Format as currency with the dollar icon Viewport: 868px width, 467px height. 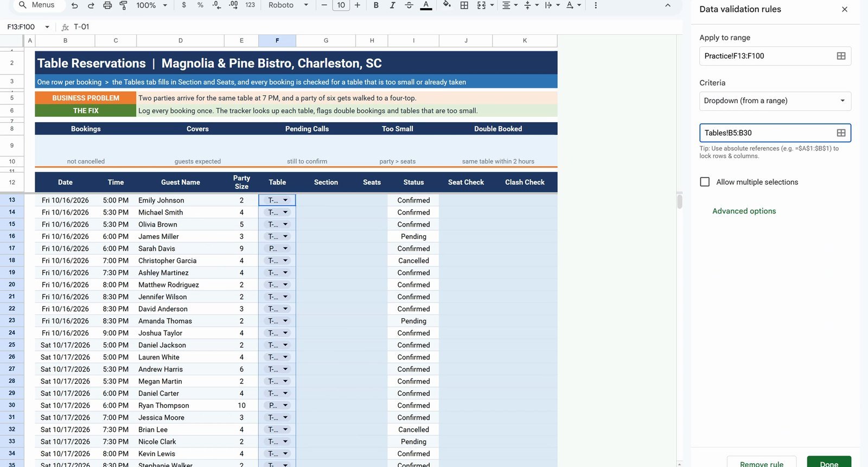tap(184, 5)
